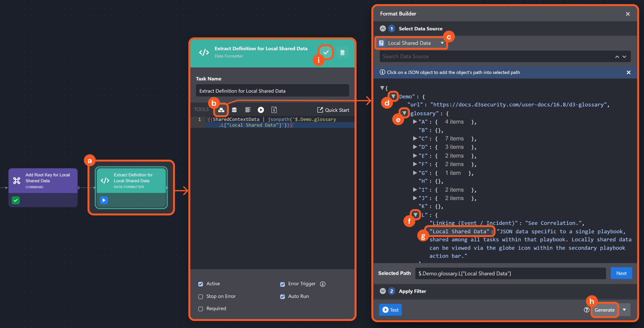Click play button on Data Formatter node
This screenshot has height=328, width=644.
[104, 200]
